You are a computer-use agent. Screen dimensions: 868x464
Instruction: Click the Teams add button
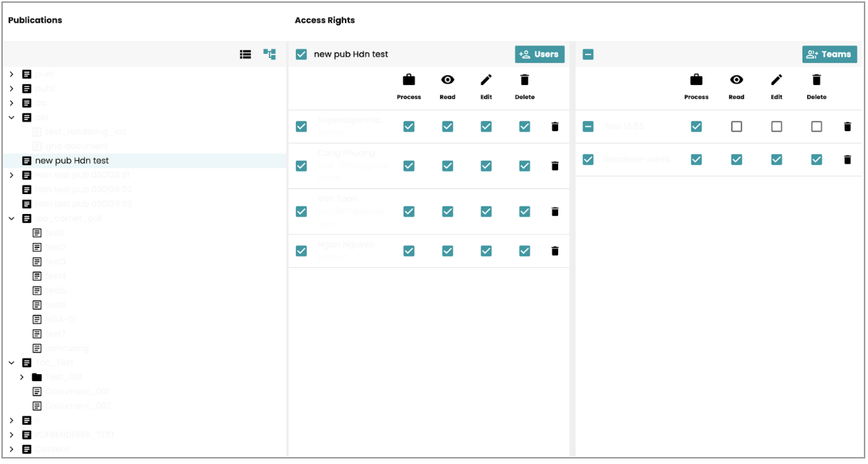[x=829, y=55]
